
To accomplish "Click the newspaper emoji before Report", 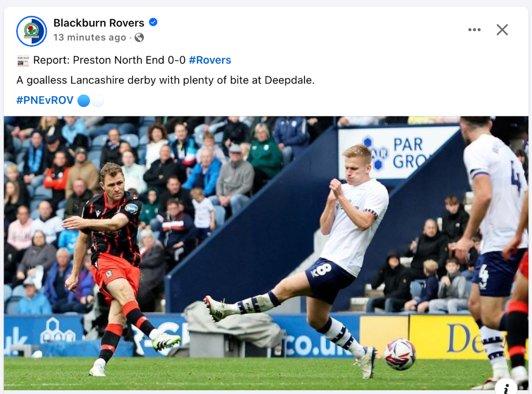I will [x=23, y=61].
